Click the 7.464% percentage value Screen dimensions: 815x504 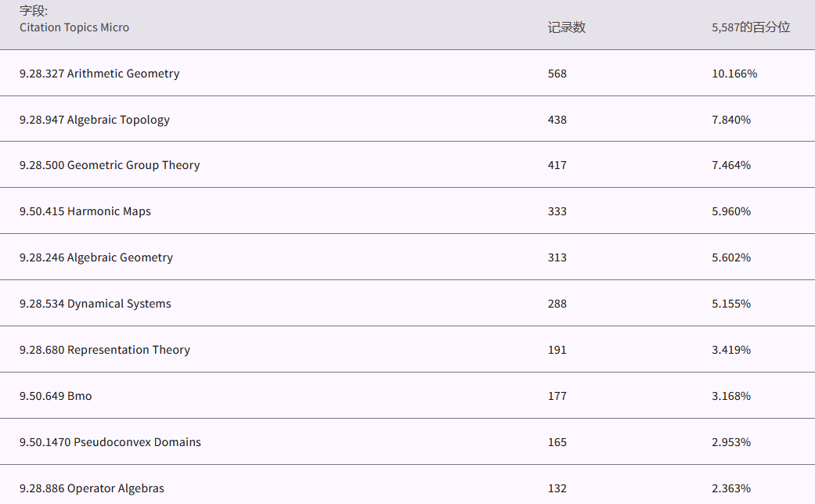tap(731, 165)
